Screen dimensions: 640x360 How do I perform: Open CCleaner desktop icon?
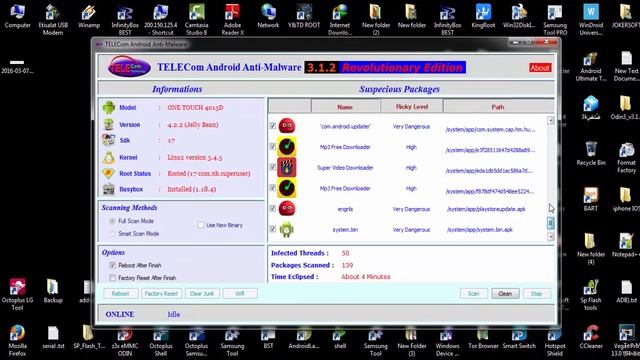point(591,337)
